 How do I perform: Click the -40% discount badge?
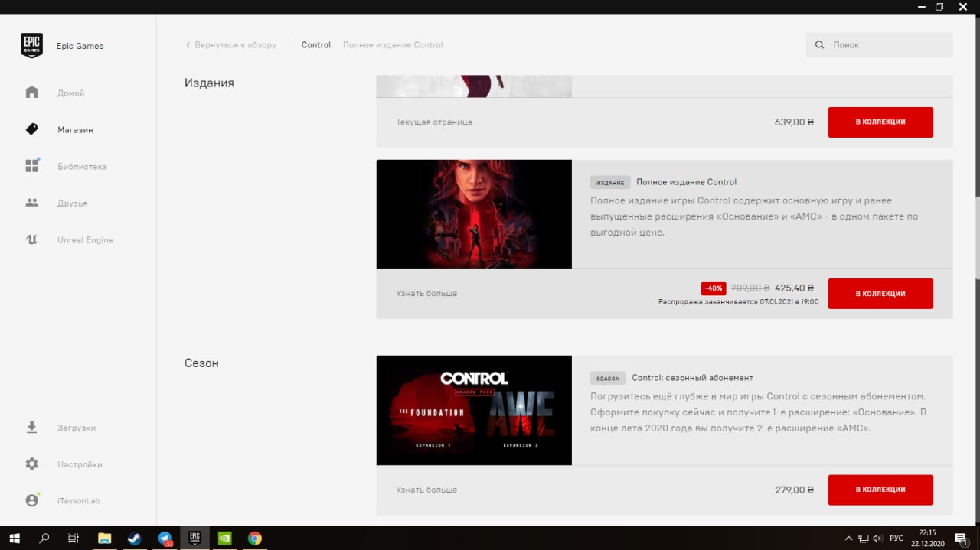click(714, 288)
